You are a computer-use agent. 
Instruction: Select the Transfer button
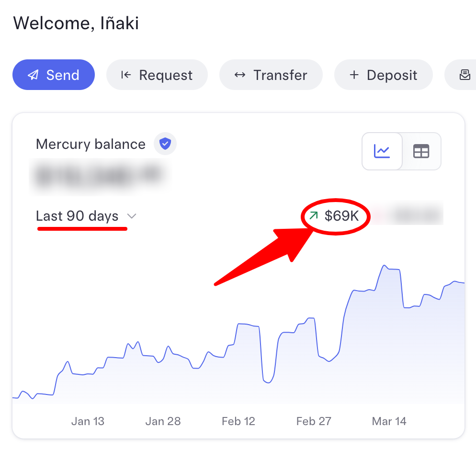coord(271,75)
